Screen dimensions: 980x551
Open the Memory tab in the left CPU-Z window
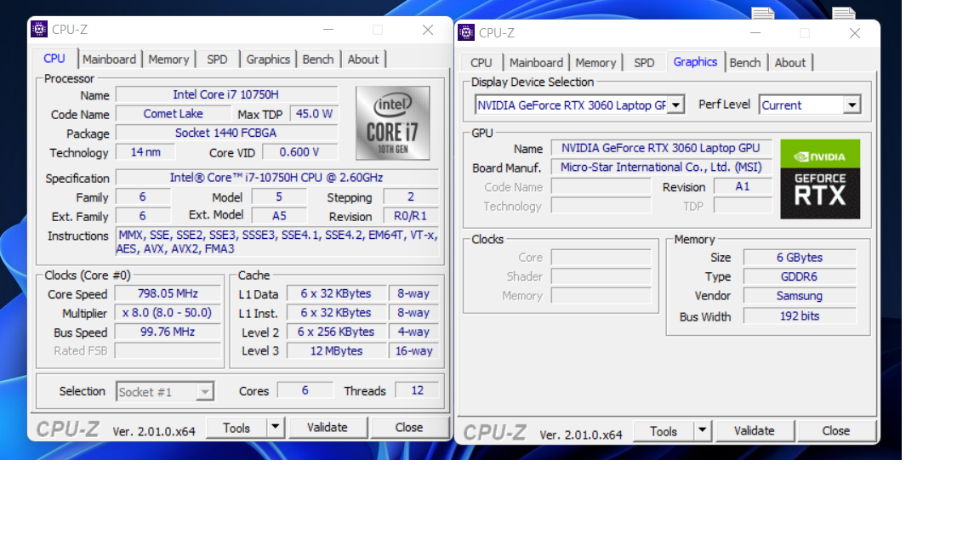click(168, 60)
